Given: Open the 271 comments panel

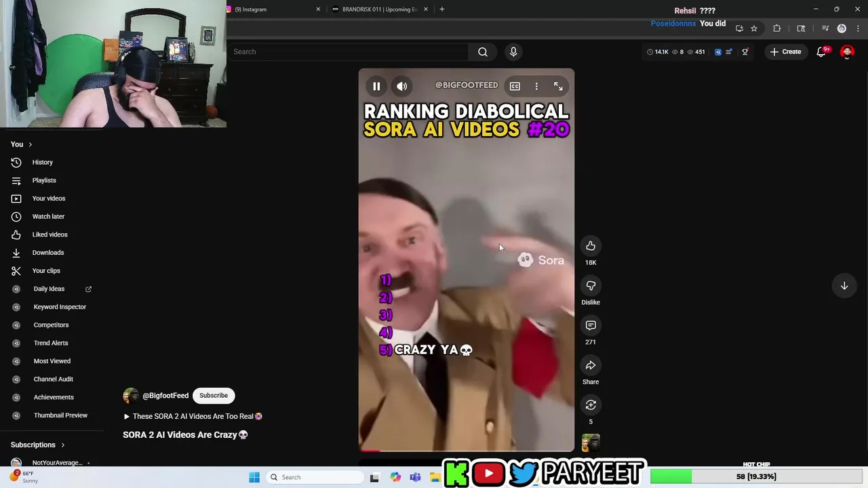Looking at the screenshot, I should (x=591, y=325).
